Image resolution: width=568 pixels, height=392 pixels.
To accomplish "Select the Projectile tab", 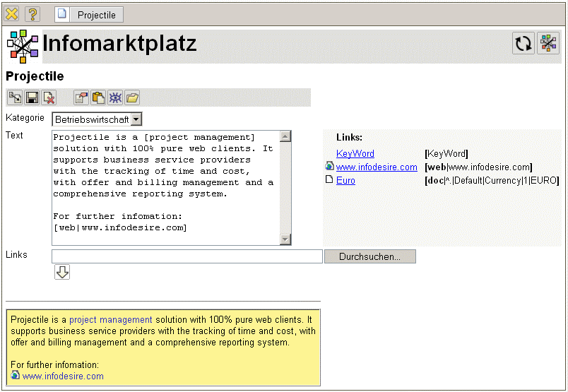I will click(89, 15).
